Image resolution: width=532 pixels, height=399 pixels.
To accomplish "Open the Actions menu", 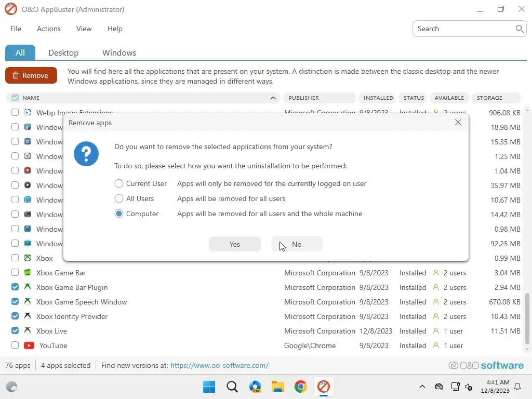I will point(49,29).
